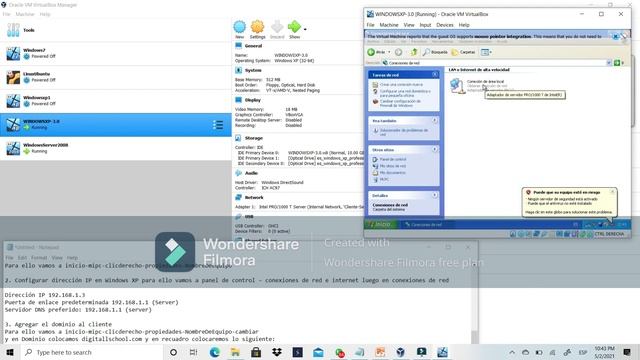
Task: Click the XP Inicio start button
Action: [380, 224]
